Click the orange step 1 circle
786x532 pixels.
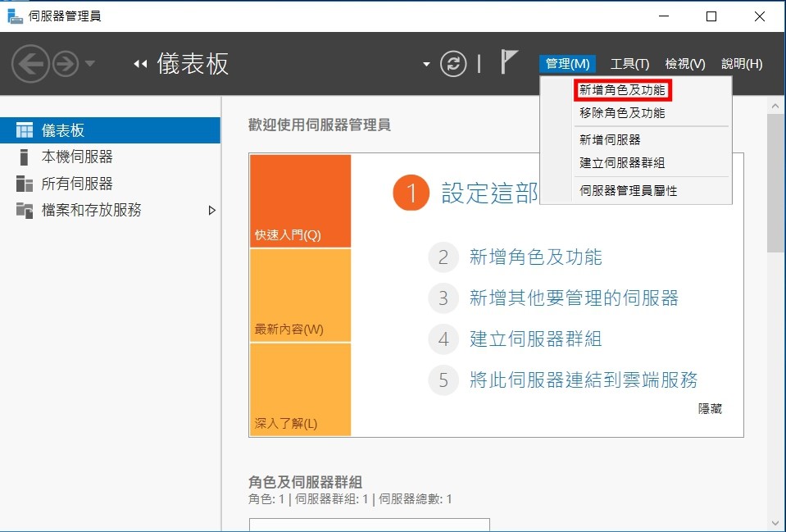[x=411, y=193]
